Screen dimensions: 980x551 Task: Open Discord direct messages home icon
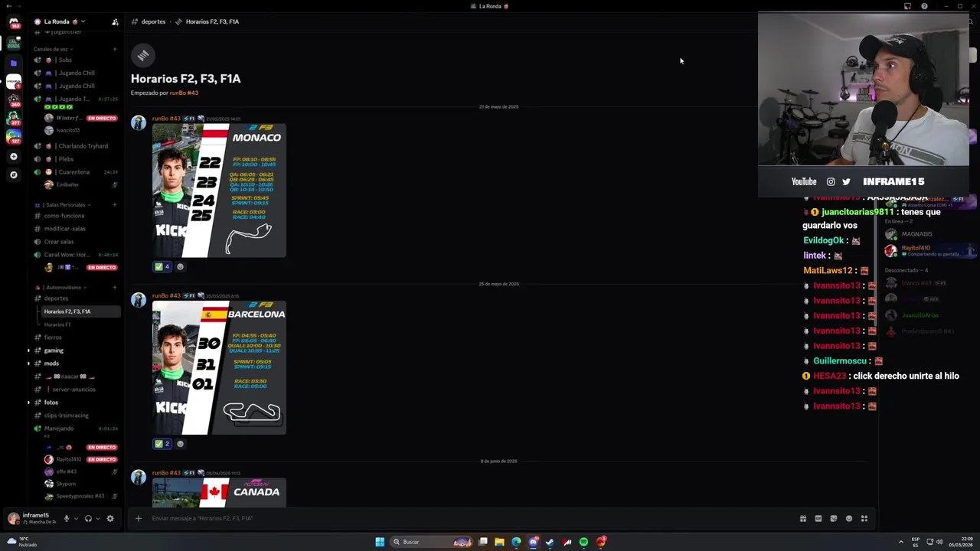(x=13, y=23)
